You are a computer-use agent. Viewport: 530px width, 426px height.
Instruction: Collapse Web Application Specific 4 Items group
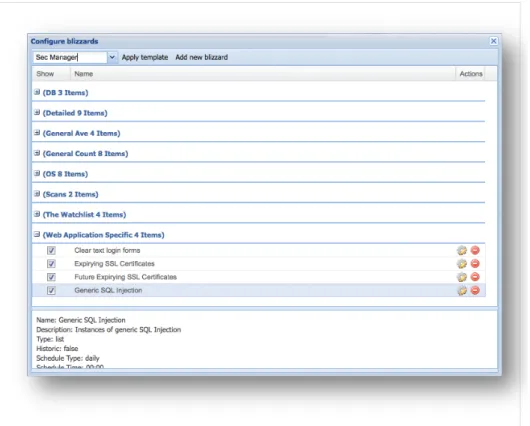coord(37,234)
